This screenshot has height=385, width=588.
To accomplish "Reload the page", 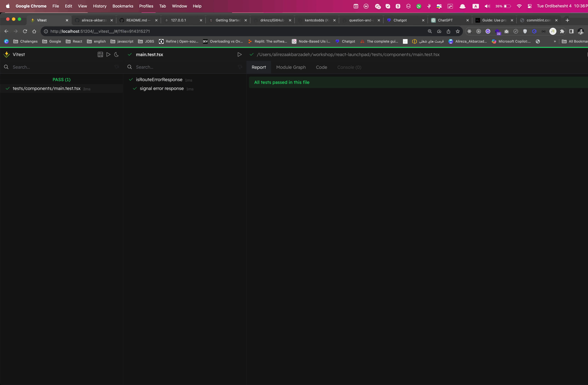I will click(x=25, y=31).
